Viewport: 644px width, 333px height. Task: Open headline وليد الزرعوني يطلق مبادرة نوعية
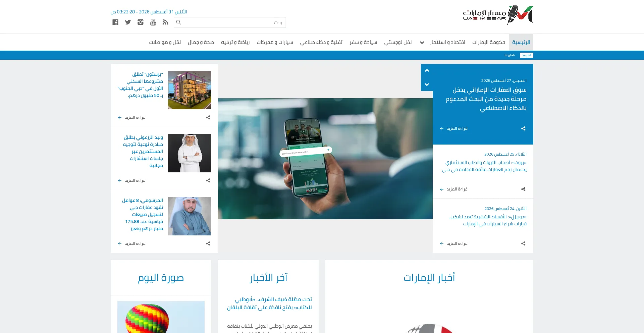tap(143, 151)
